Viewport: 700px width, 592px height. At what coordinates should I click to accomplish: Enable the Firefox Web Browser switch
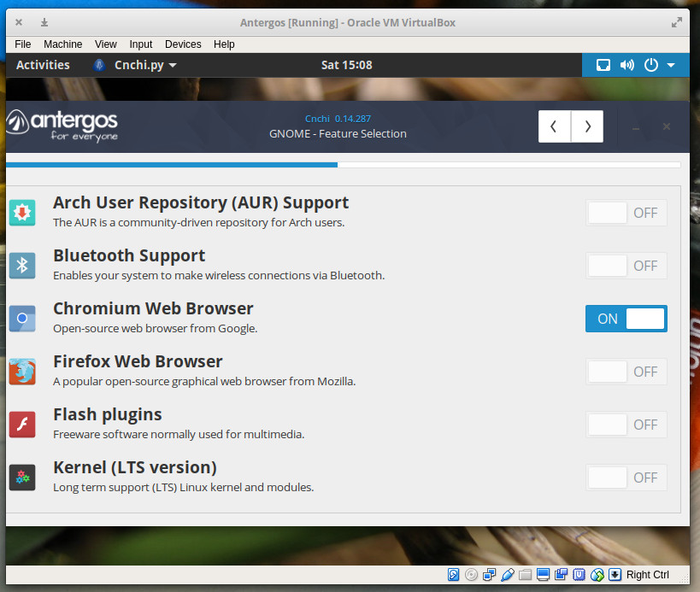626,372
